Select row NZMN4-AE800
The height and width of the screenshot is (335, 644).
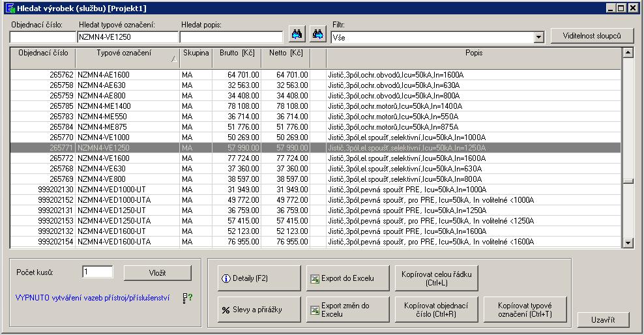[315, 96]
